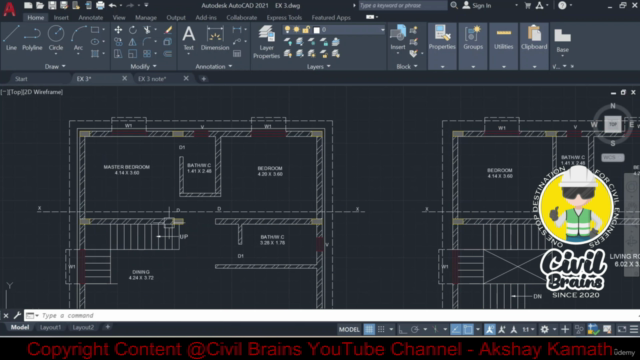Switch to EX 3 note drawing tab
Screen dimensions: 640x360
point(152,79)
